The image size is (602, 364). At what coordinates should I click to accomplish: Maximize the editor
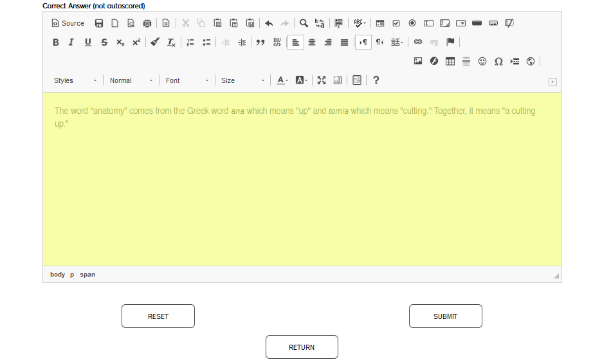(322, 80)
